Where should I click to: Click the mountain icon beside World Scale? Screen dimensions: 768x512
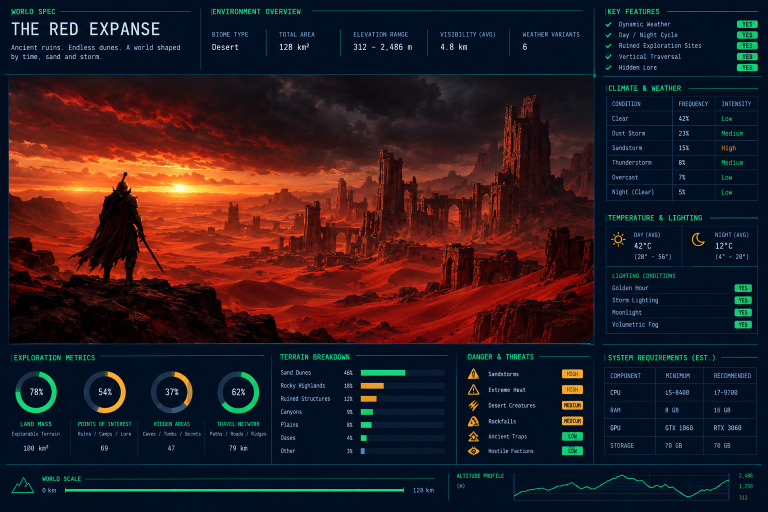coord(23,485)
